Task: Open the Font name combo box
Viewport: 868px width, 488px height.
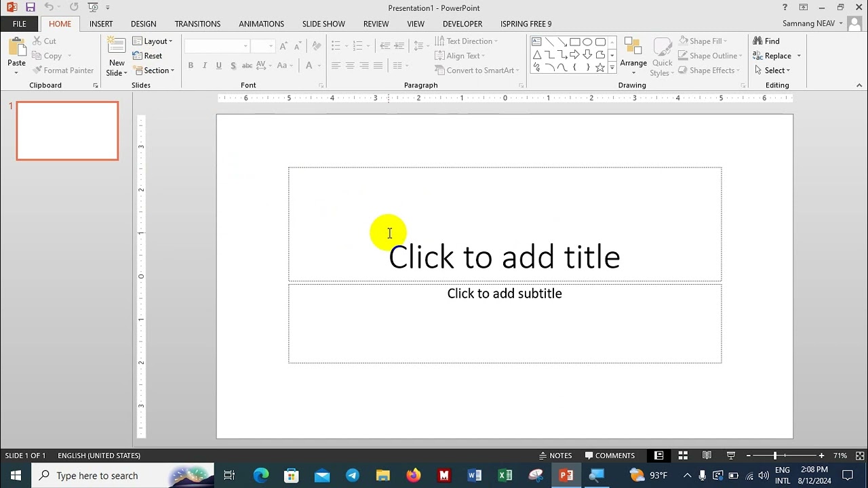Action: click(x=217, y=46)
